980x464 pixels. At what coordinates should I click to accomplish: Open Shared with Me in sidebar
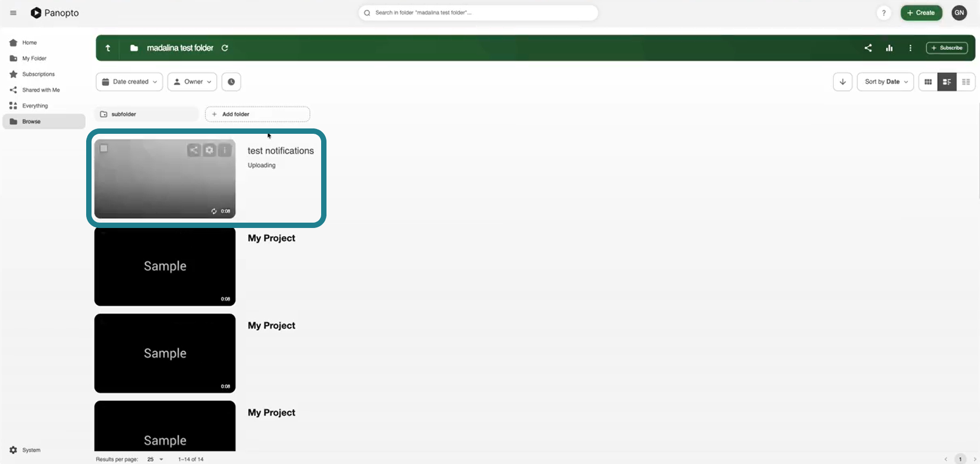tap(44, 90)
